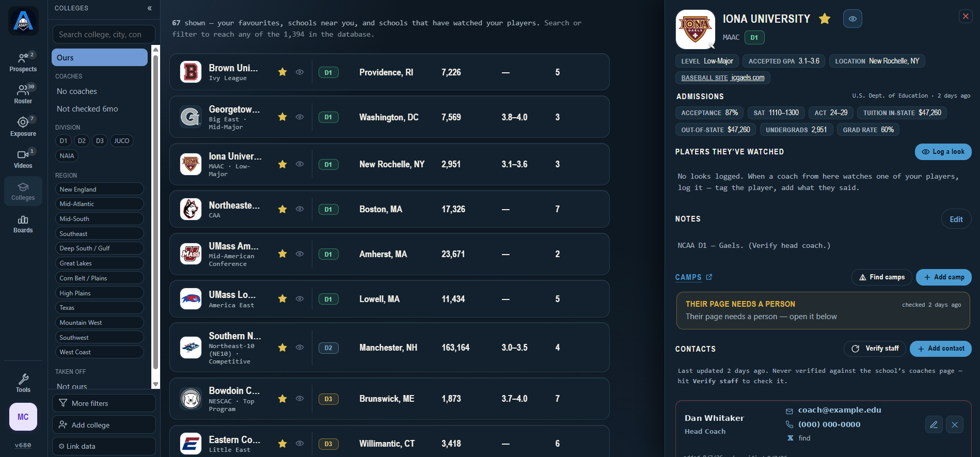Toggle watch eye for Bowdoin row
Image resolution: width=980 pixels, height=457 pixels.
299,399
